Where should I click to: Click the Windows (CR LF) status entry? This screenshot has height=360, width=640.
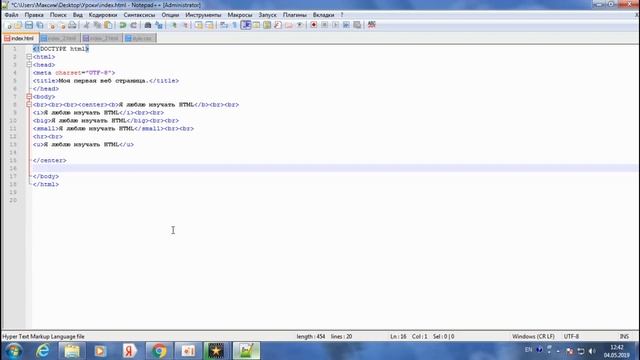tap(533, 336)
